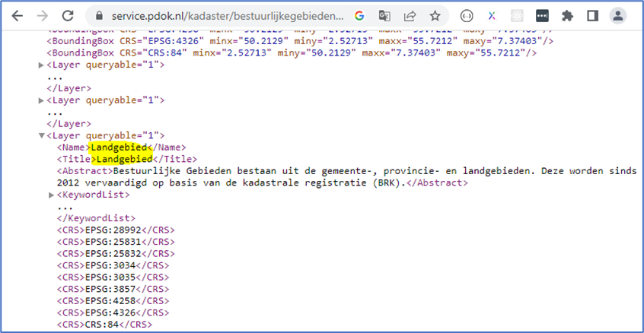Expand the KeywordList node
The width and height of the screenshot is (644, 333).
click(x=50, y=195)
